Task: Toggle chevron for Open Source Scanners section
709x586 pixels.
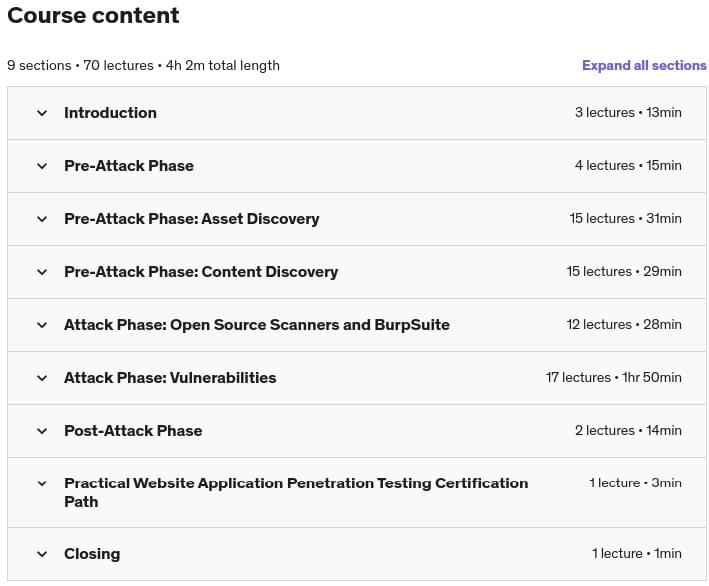Action: click(x=42, y=325)
